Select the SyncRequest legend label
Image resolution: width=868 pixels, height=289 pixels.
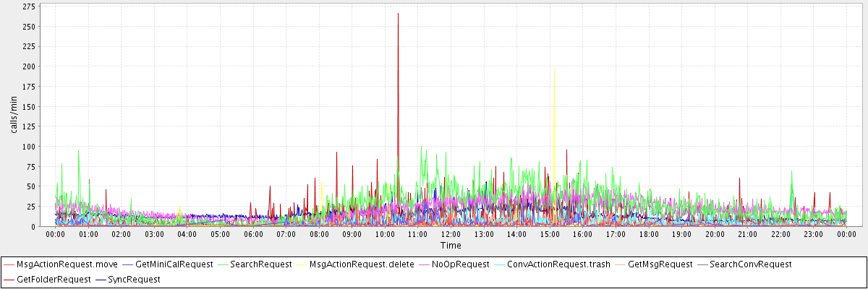point(134,279)
